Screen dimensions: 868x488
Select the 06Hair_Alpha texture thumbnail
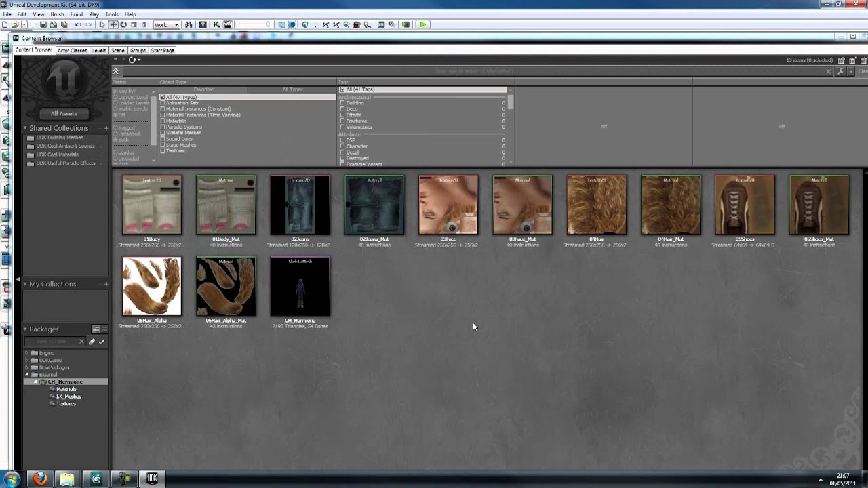[x=151, y=287]
